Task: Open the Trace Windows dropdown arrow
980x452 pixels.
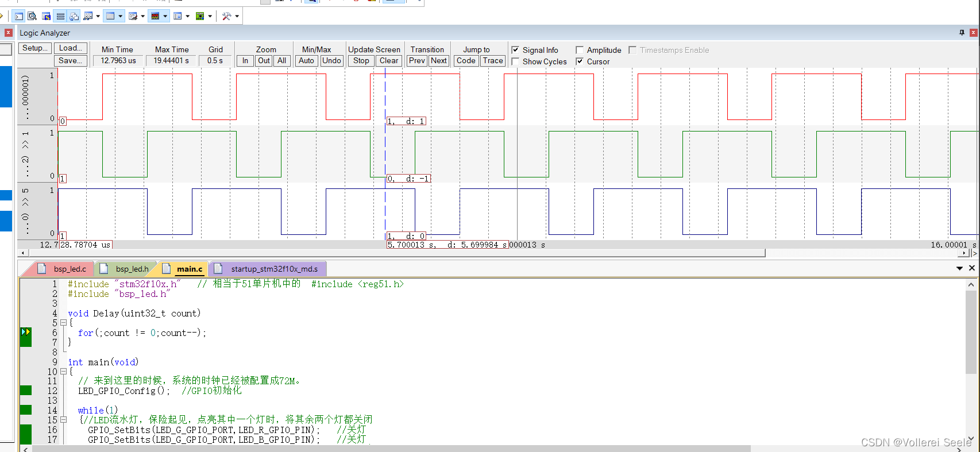Action: pyautogui.click(x=187, y=16)
